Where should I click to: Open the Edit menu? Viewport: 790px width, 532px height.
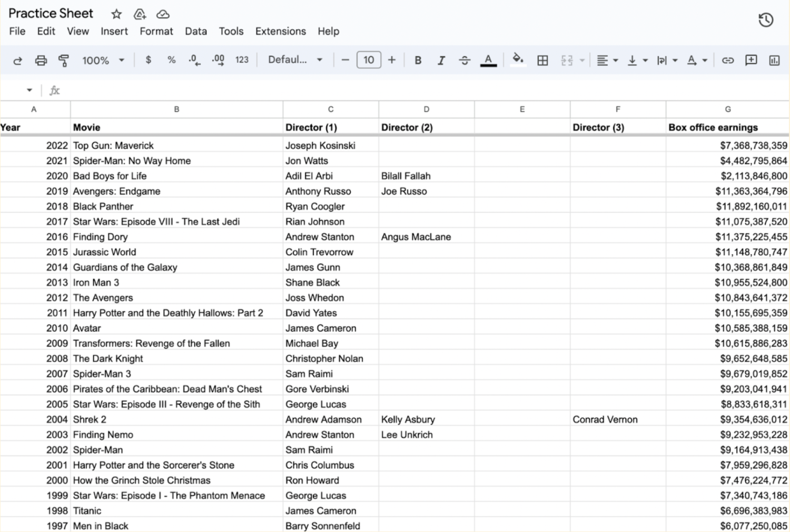click(46, 31)
